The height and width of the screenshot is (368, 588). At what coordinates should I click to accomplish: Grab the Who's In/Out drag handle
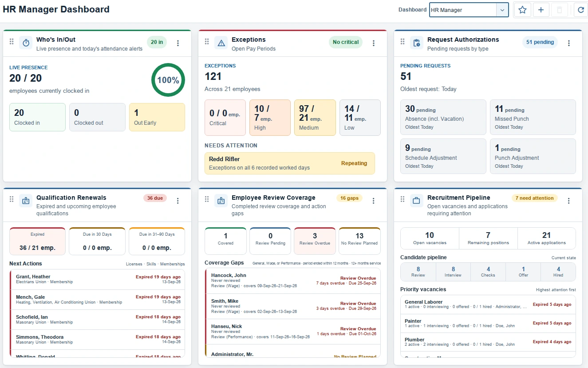[x=12, y=41]
